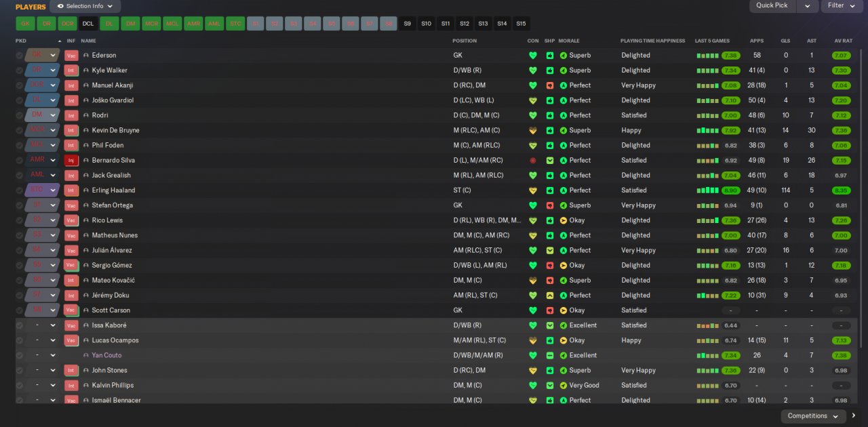Click the Vac status icon beside Ederson
The image size is (868, 427).
(71, 56)
